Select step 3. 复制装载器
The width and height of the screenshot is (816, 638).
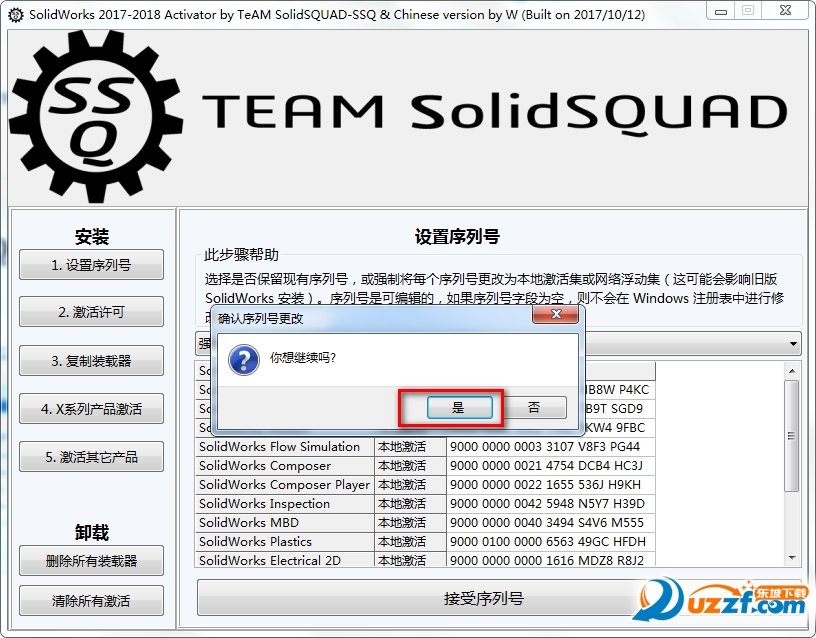[x=92, y=361]
